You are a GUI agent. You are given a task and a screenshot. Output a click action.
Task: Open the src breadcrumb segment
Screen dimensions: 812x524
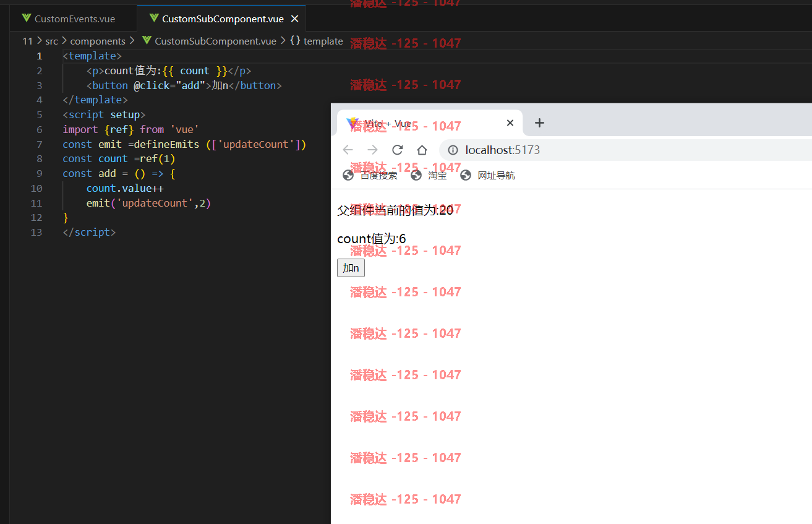pyautogui.click(x=51, y=41)
